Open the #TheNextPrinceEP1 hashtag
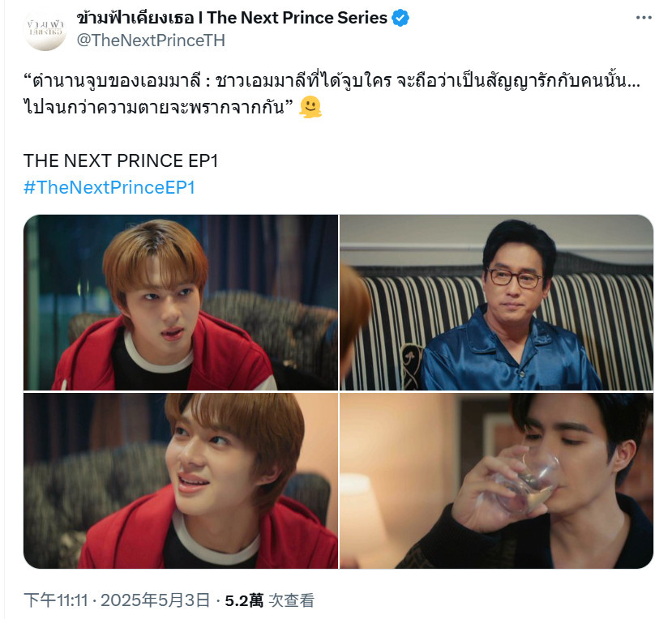 [x=109, y=187]
